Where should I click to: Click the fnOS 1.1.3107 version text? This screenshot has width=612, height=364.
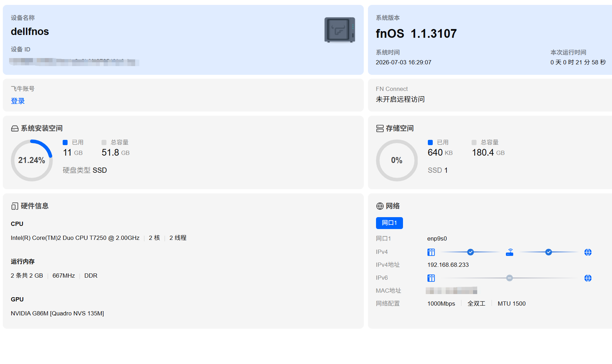[416, 34]
